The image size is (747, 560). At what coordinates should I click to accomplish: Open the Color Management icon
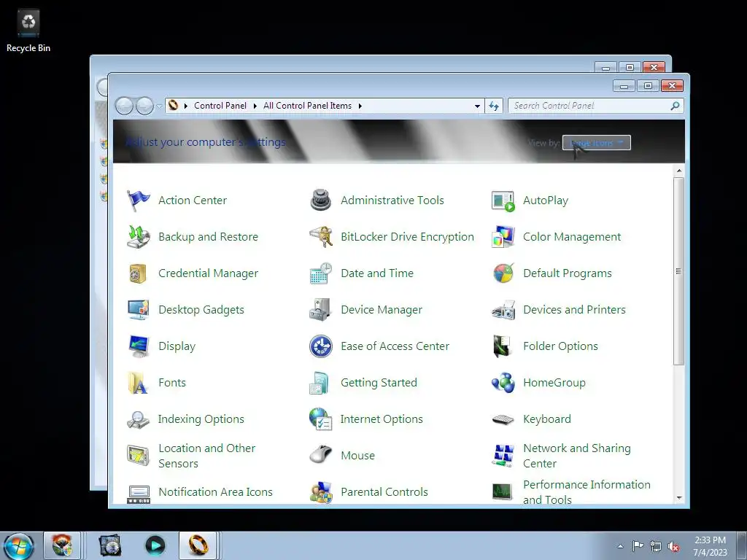coord(503,237)
